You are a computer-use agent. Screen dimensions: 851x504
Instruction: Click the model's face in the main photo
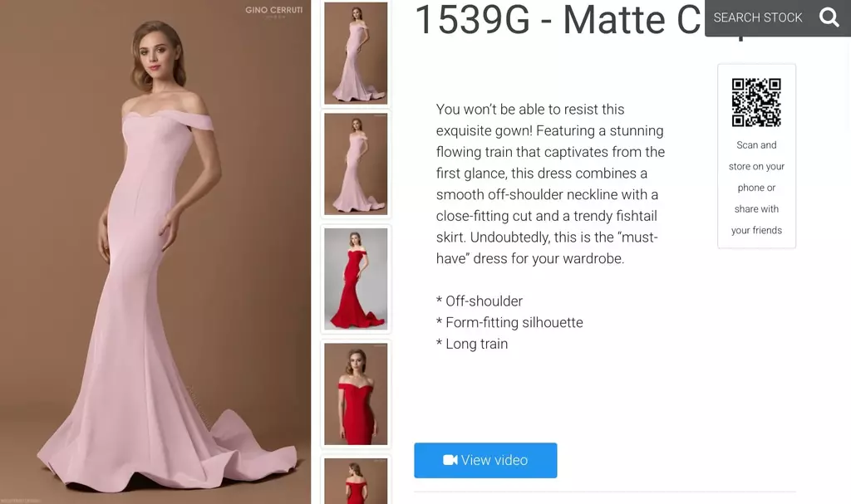tap(157, 56)
